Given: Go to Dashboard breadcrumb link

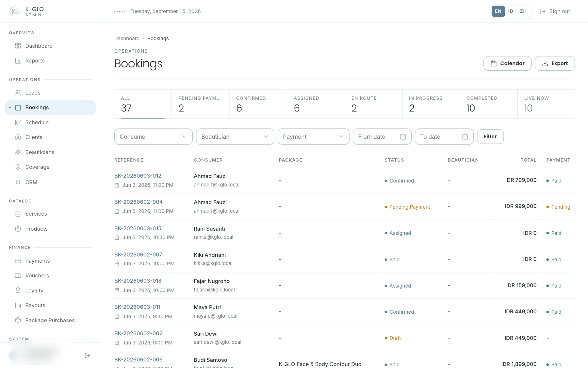Looking at the screenshot, I should pyautogui.click(x=127, y=39).
